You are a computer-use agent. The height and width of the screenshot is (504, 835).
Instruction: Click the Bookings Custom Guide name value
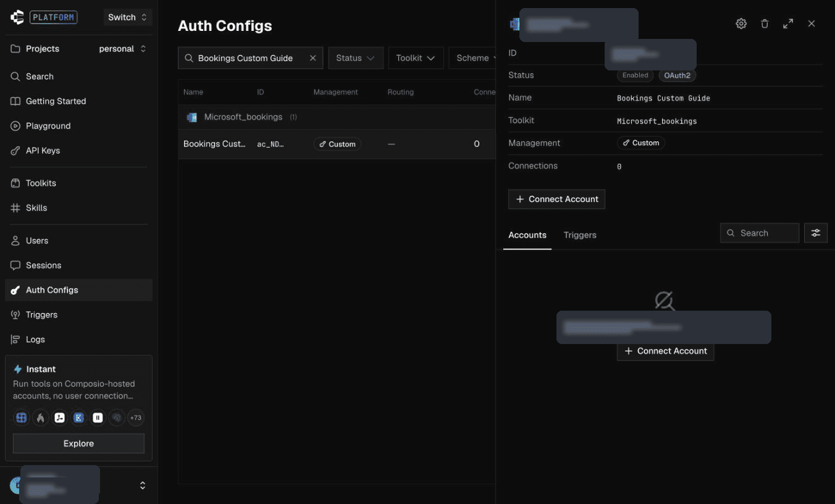point(663,98)
